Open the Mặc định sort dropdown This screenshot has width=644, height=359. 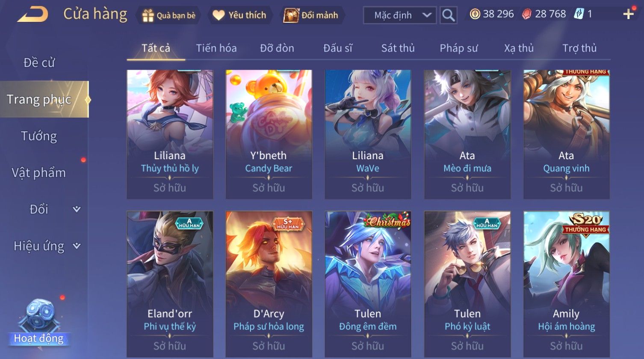(400, 15)
